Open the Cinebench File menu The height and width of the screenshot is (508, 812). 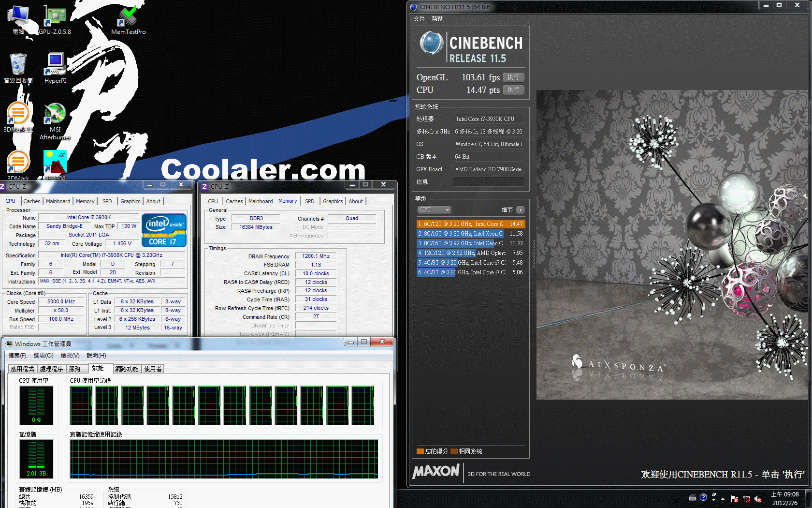pyautogui.click(x=419, y=19)
